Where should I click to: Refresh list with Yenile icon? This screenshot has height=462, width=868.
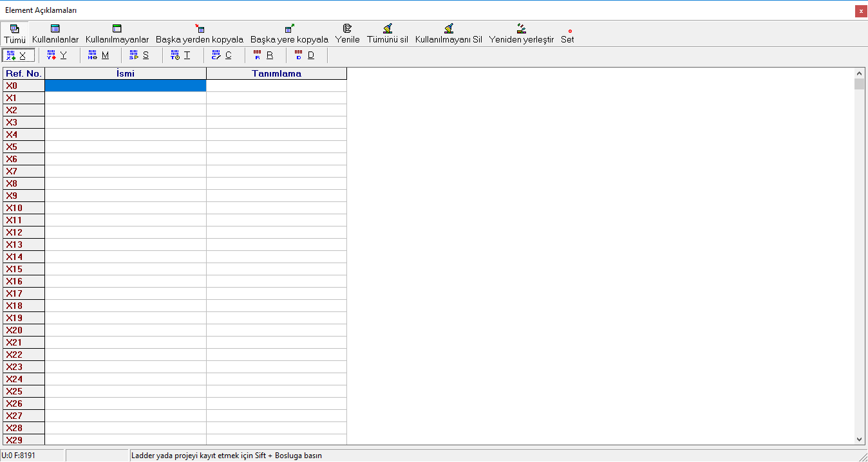click(347, 29)
